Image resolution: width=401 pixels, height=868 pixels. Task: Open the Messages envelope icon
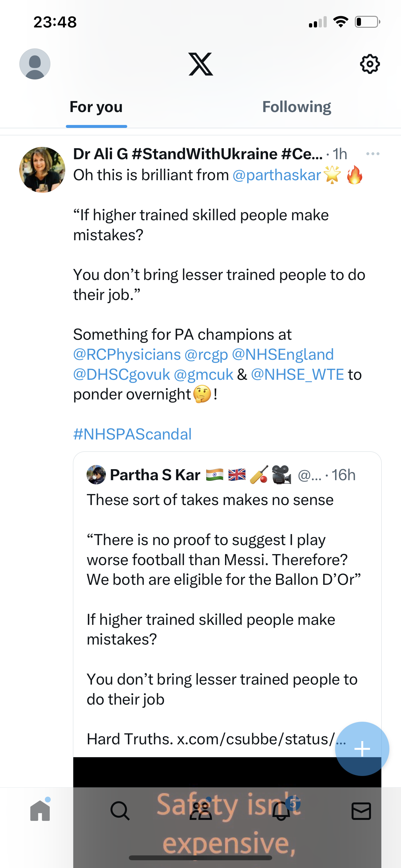point(361,811)
